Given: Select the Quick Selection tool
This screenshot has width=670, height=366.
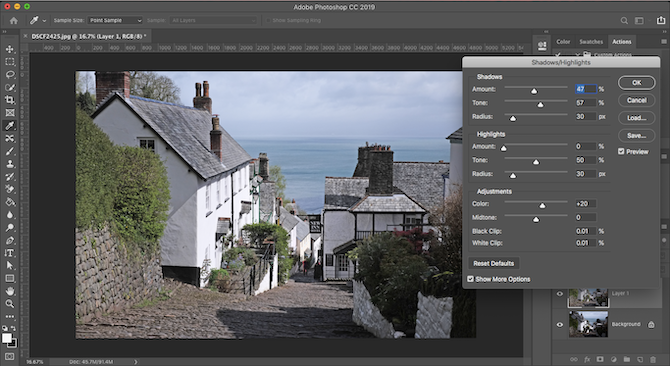Looking at the screenshot, I should click(x=9, y=88).
